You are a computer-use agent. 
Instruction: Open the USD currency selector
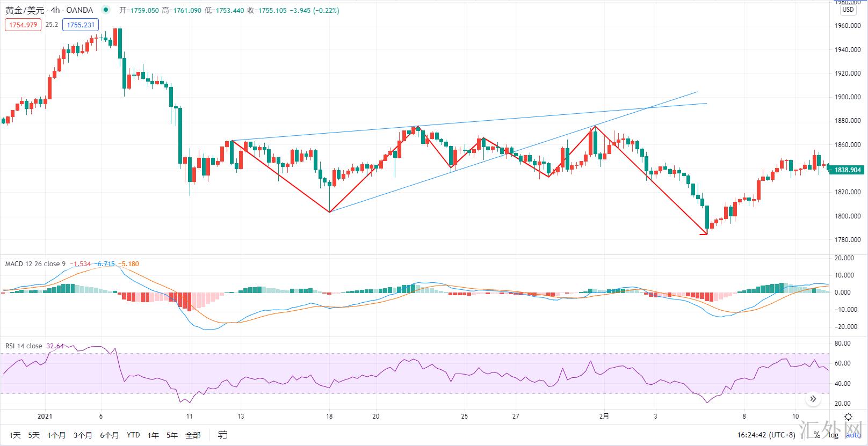point(848,10)
